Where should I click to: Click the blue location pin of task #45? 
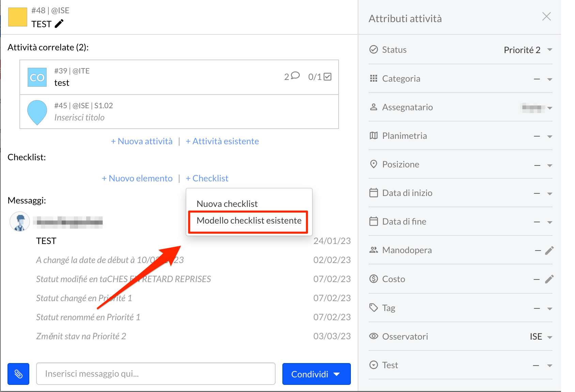[37, 112]
